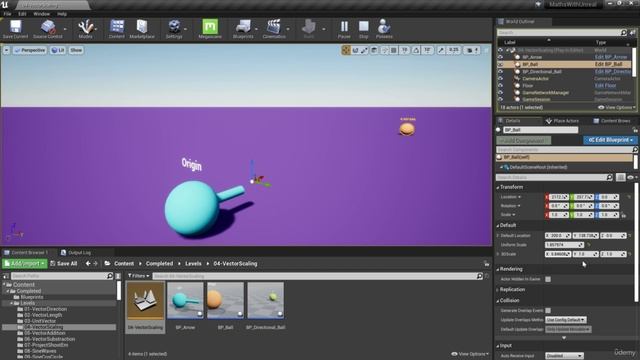
Task: Click the Add/Import button
Action: [25, 264]
